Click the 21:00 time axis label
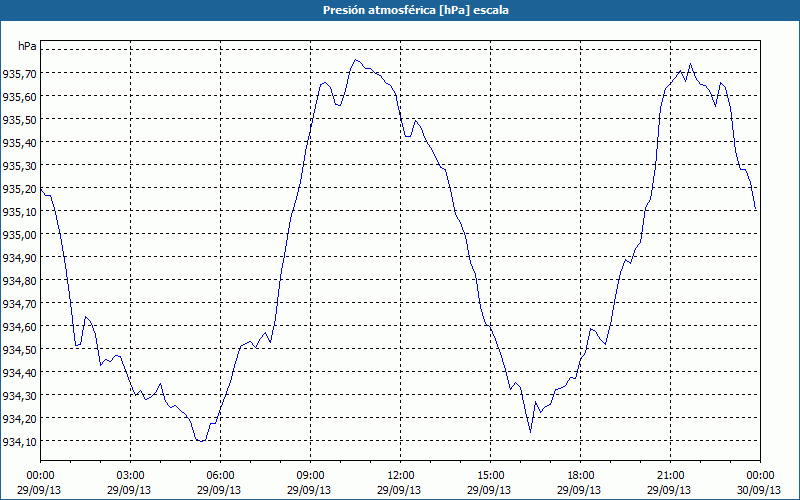The height and width of the screenshot is (500, 800). coord(670,476)
